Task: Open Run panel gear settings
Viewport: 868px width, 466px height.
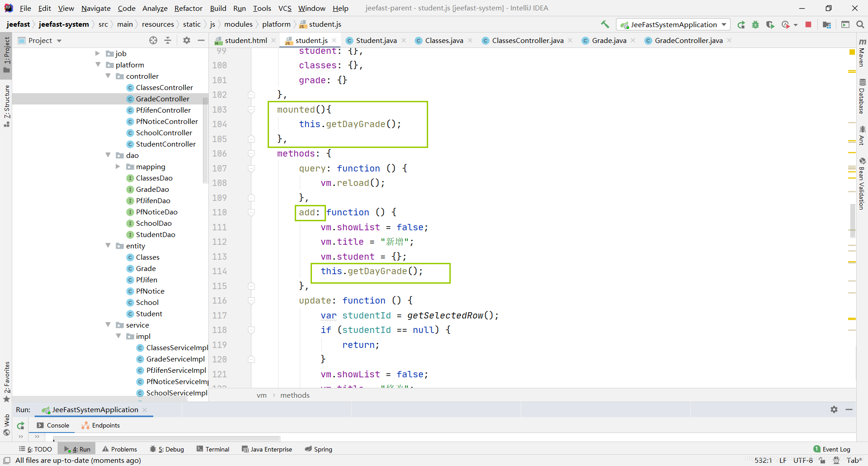Action: click(834, 409)
